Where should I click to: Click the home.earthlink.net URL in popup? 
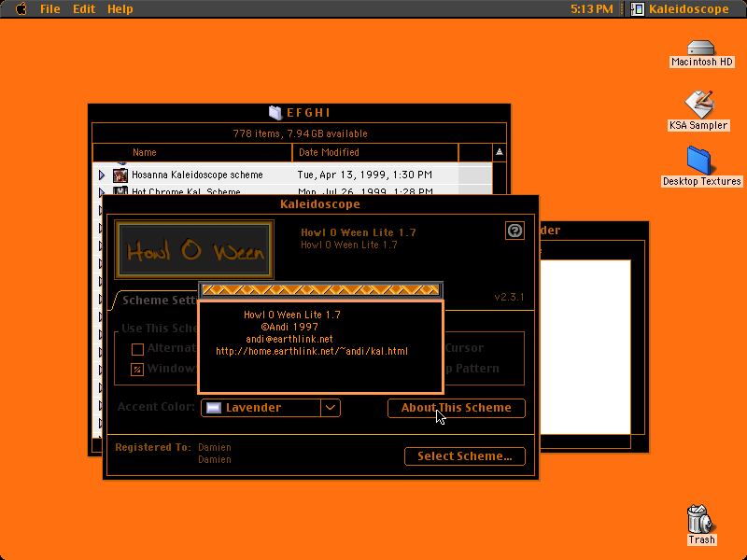coord(312,352)
